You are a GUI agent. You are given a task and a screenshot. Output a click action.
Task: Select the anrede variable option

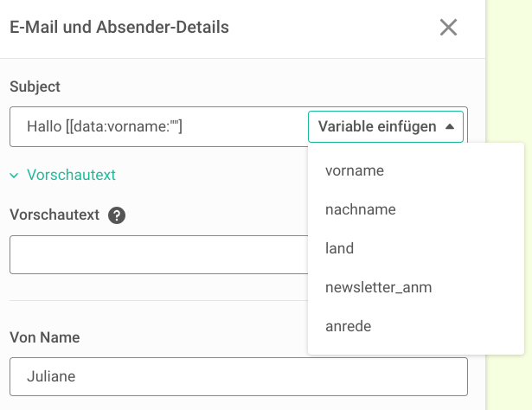pyautogui.click(x=349, y=326)
